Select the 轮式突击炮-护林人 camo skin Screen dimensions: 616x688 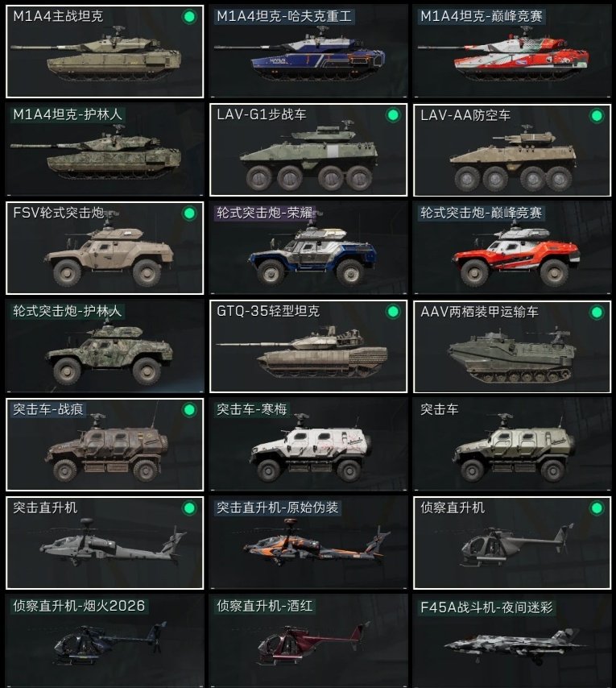click(105, 346)
